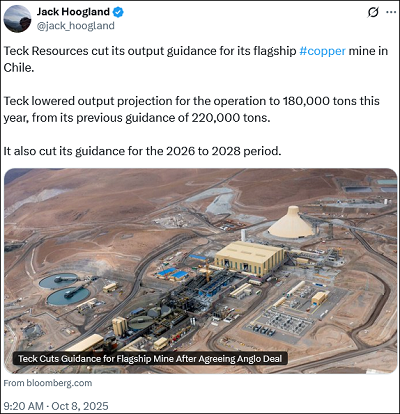Viewport: 400px width, 414px height.
Task: Open the Grok explain-post icon
Action: point(373,12)
